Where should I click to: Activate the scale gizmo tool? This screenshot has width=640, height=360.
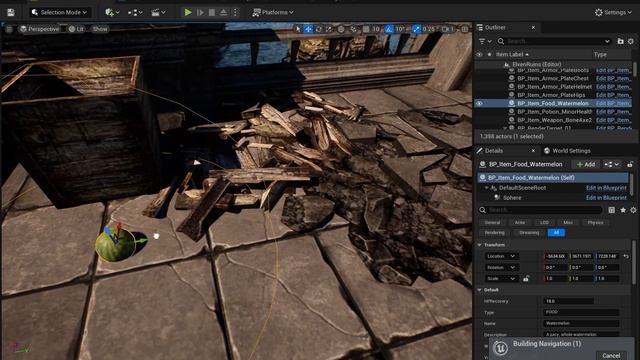tap(329, 29)
